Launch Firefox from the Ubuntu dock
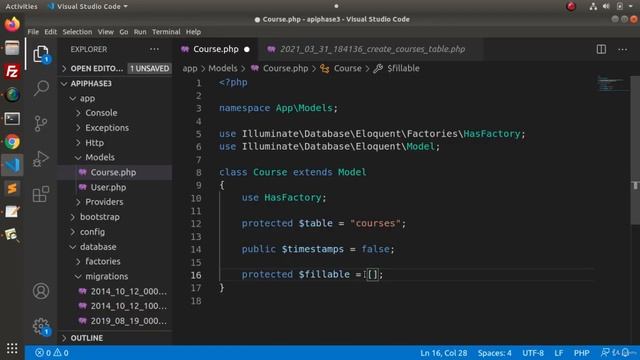Image resolution: width=640 pixels, height=360 pixels. click(x=12, y=24)
